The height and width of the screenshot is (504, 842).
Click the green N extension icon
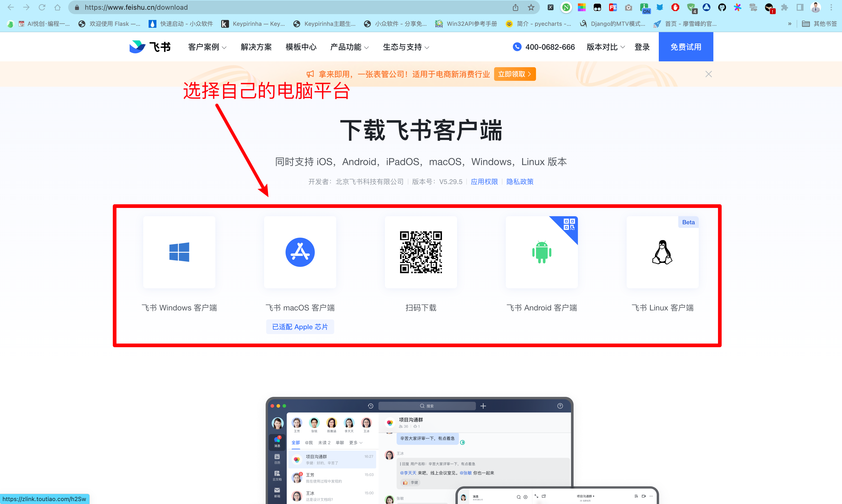566,7
